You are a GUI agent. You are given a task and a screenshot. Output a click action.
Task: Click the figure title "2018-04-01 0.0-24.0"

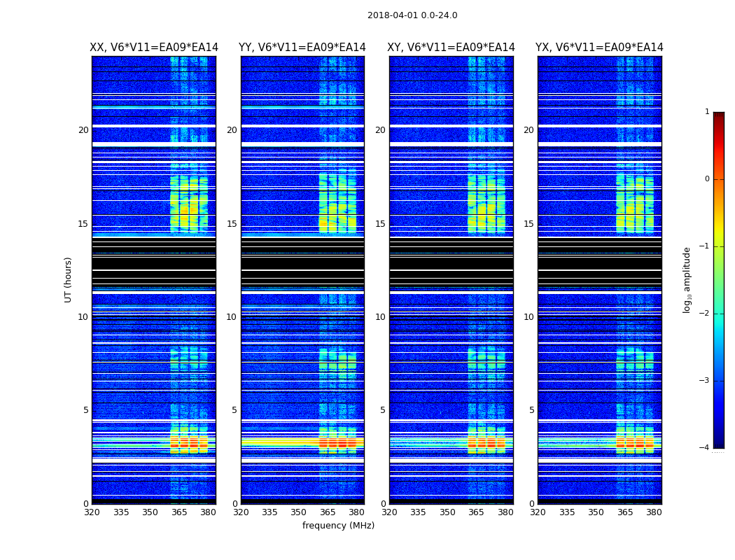[412, 15]
